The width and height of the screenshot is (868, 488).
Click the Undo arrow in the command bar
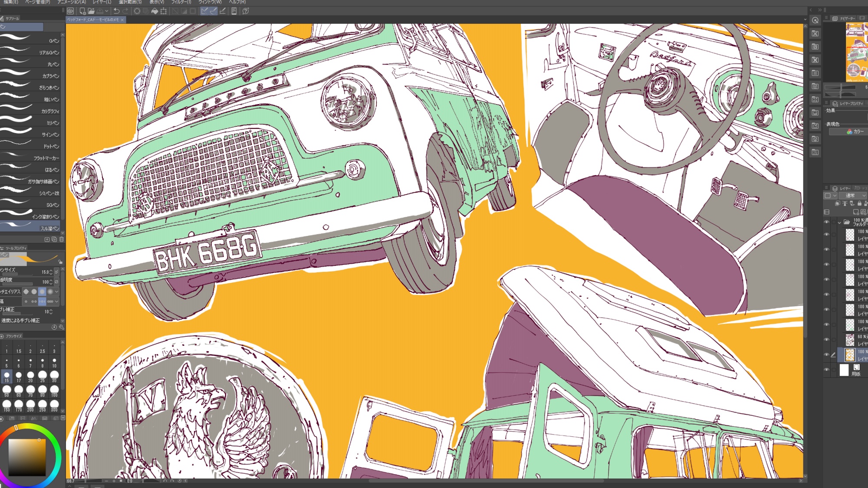pyautogui.click(x=116, y=11)
